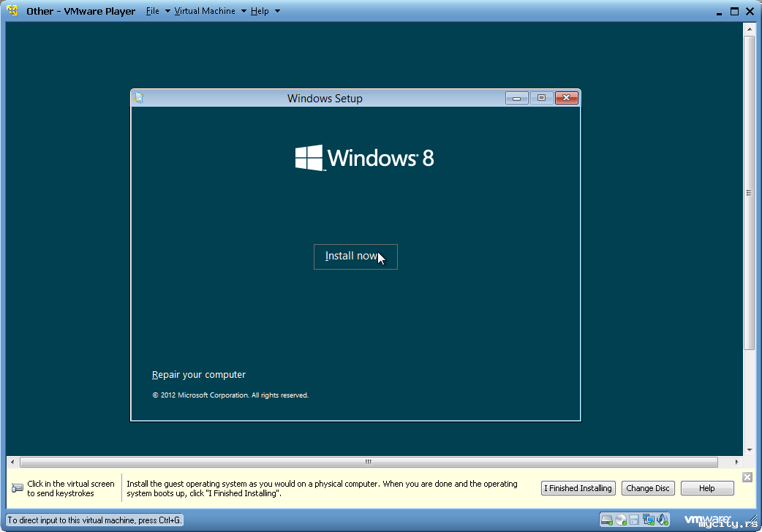The height and width of the screenshot is (532, 762).
Task: Maximize the Windows Setup dialog
Action: coord(541,98)
